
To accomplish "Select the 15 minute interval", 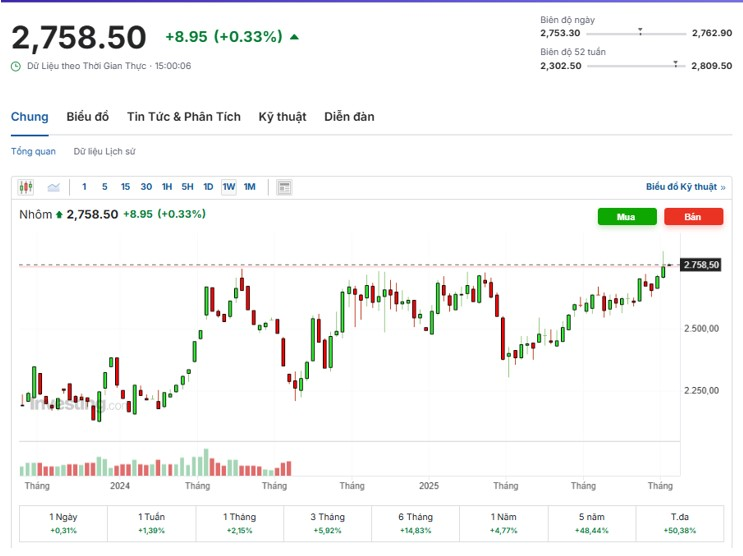I will click(125, 187).
